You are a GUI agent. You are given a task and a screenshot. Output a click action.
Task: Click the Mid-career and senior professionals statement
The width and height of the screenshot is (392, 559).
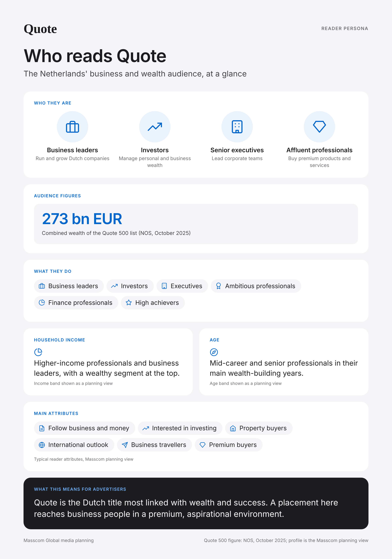click(x=284, y=368)
